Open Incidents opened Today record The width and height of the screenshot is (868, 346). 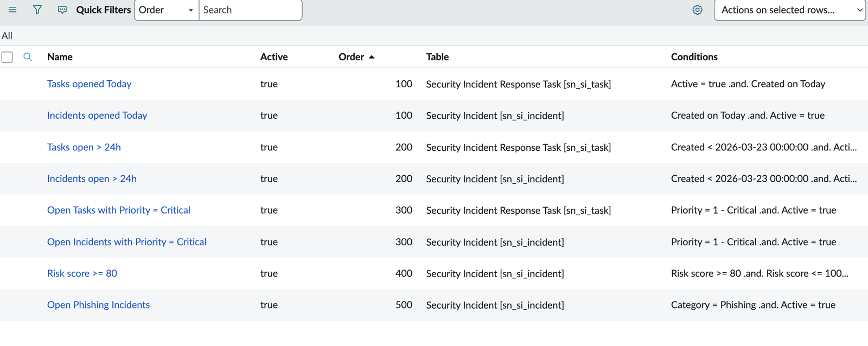pyautogui.click(x=97, y=116)
